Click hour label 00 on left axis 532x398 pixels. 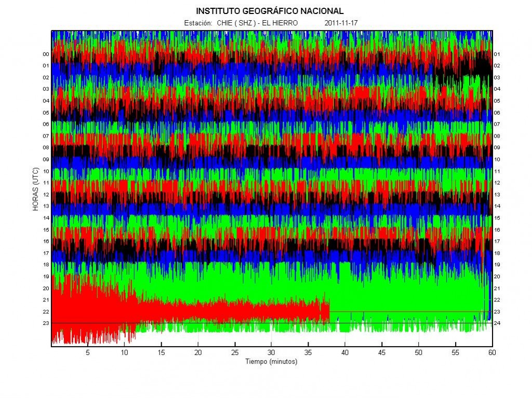click(x=46, y=54)
